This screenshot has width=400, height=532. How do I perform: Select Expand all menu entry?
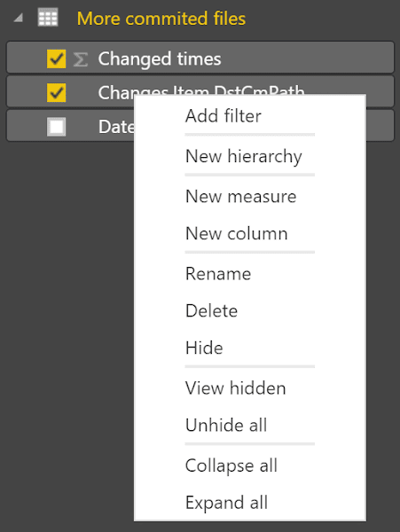click(226, 503)
